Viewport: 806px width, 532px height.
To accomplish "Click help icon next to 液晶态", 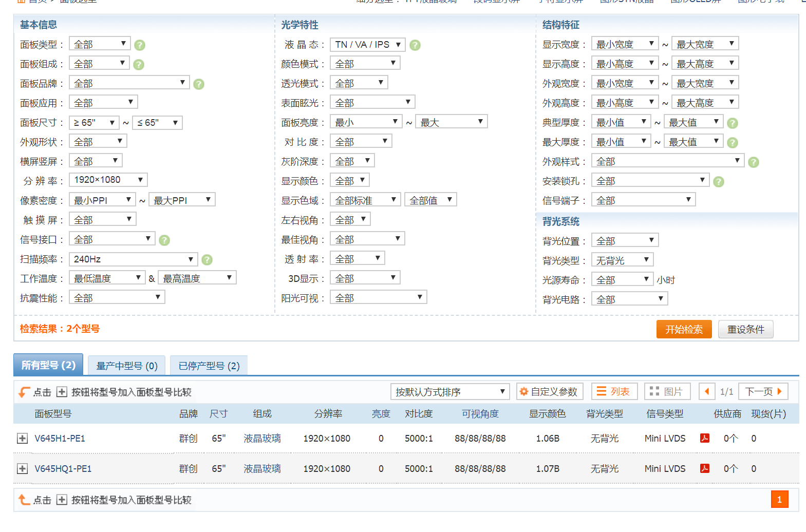I will [x=415, y=45].
